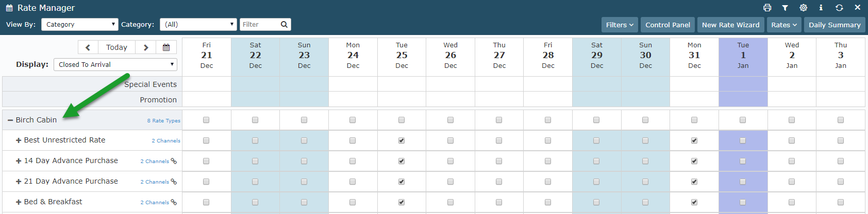Go to previous dates with left arrow
Image resolution: width=868 pixels, height=214 pixels.
88,47
